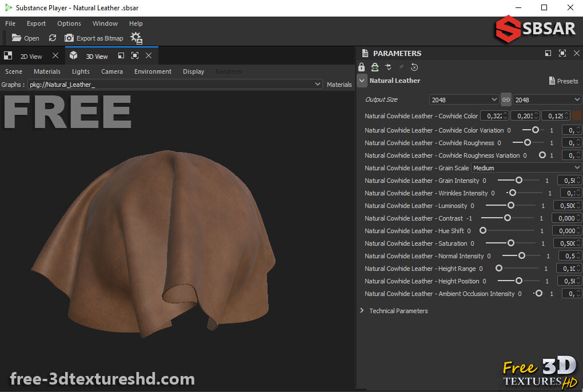The width and height of the screenshot is (583, 392).
Task: Toggle the maximize icon in the Parameters header
Action: [x=563, y=53]
